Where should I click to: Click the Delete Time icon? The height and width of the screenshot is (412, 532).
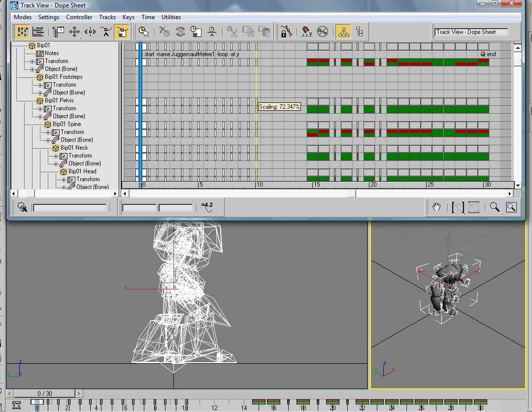[164, 32]
